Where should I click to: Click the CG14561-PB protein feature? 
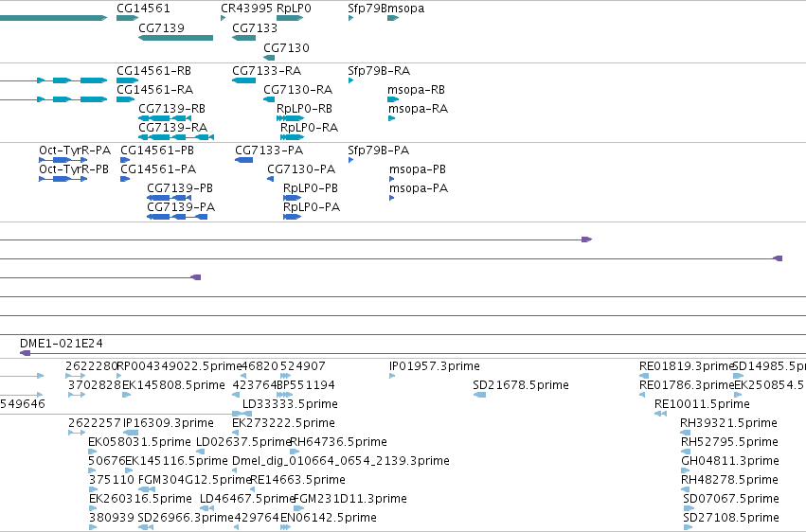125,160
